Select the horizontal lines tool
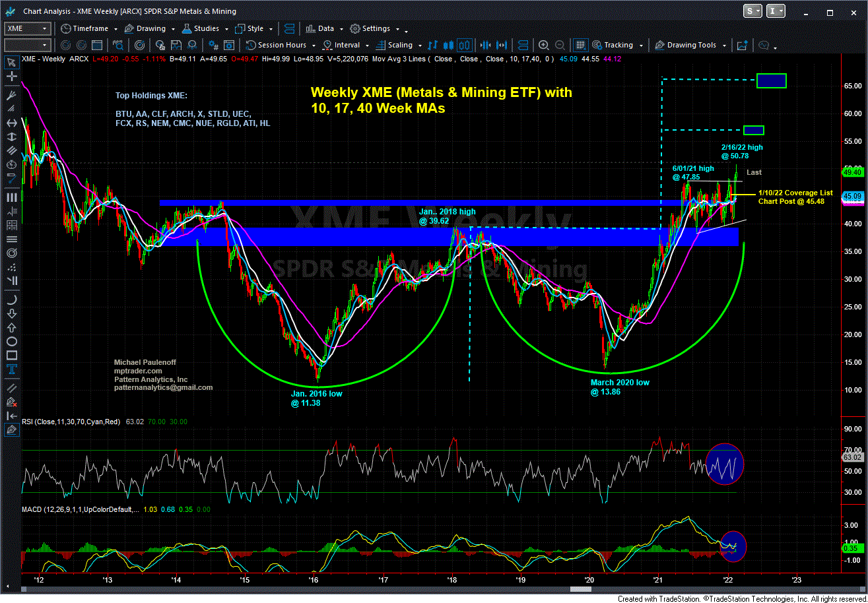The image size is (868, 603). tap(12, 239)
